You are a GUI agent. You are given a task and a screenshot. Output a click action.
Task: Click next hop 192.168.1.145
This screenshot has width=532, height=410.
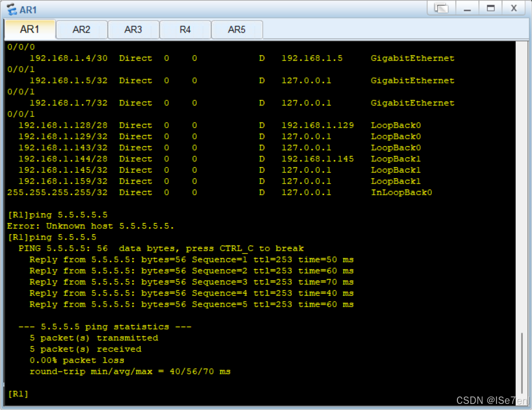tap(318, 159)
